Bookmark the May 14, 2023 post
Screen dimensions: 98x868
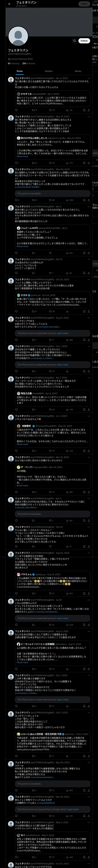pos(84,163)
